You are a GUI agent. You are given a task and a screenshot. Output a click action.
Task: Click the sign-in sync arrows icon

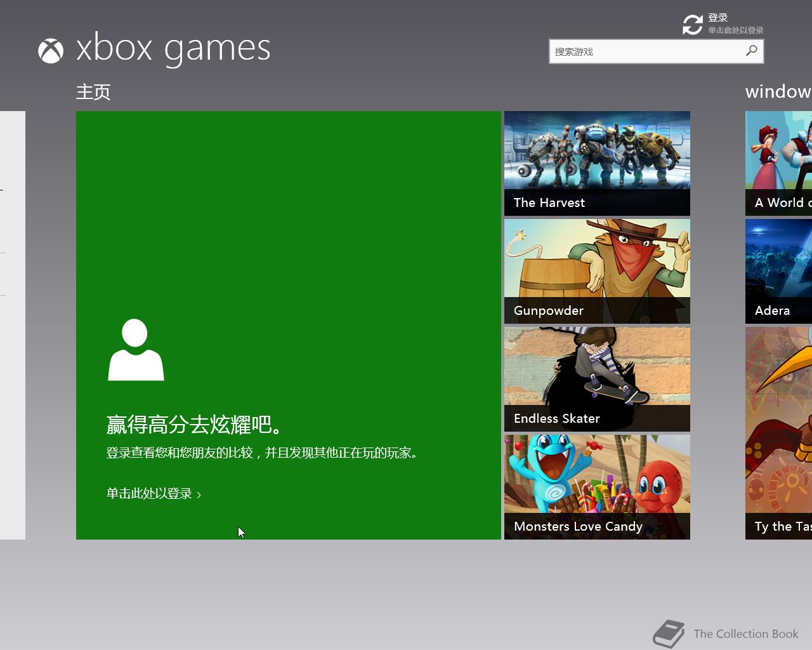(x=692, y=25)
